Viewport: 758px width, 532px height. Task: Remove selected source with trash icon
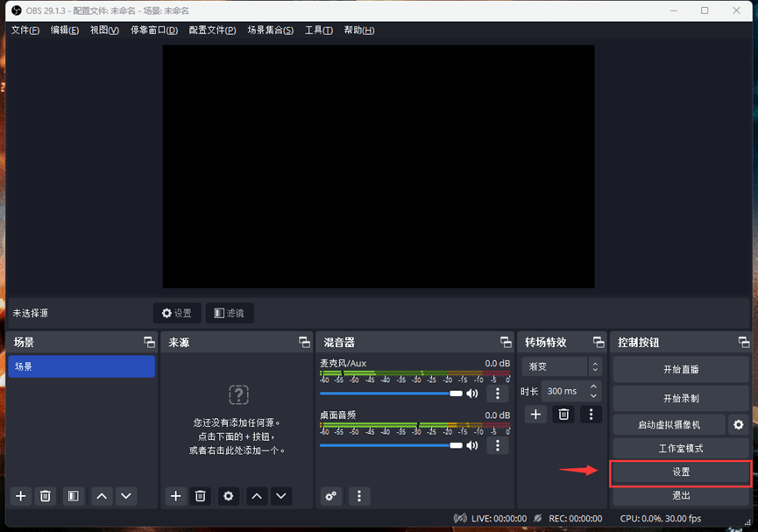(x=200, y=496)
